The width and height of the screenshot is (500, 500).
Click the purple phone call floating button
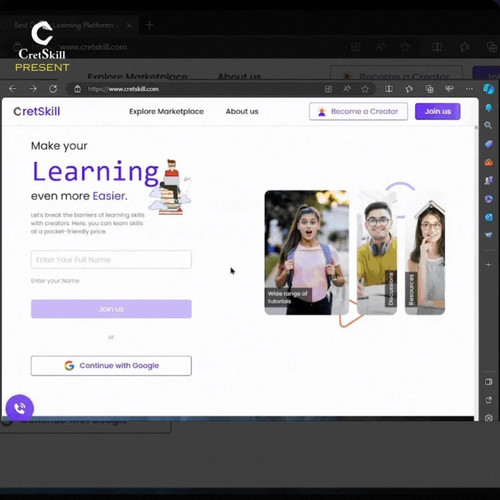coord(20,408)
